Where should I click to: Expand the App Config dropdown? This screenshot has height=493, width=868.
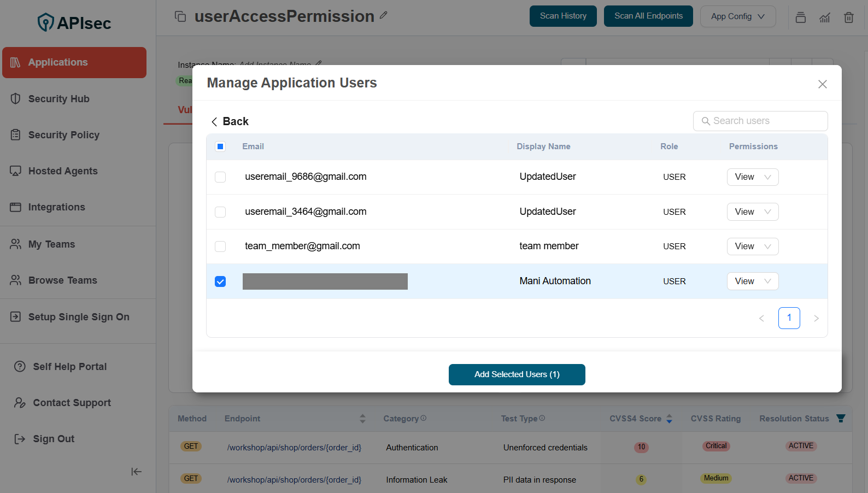coord(737,16)
